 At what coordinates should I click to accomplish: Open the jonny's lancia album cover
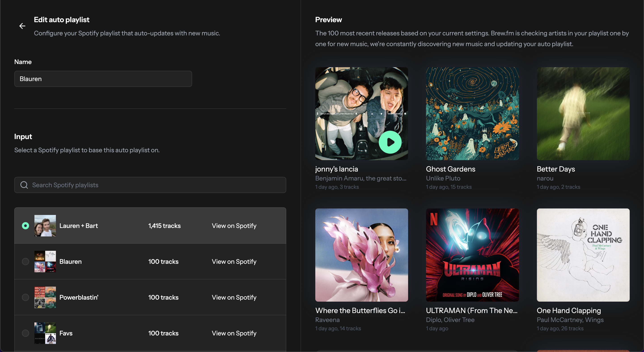click(362, 113)
